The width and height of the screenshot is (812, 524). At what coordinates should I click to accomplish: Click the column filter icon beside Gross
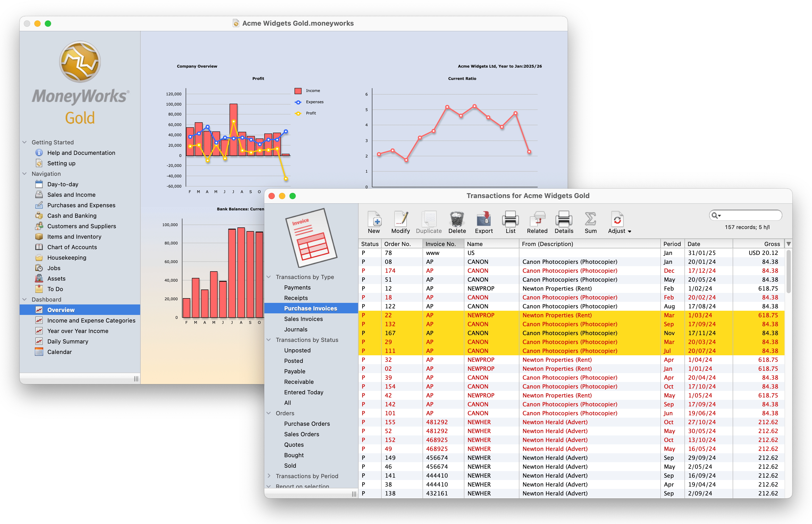point(788,244)
